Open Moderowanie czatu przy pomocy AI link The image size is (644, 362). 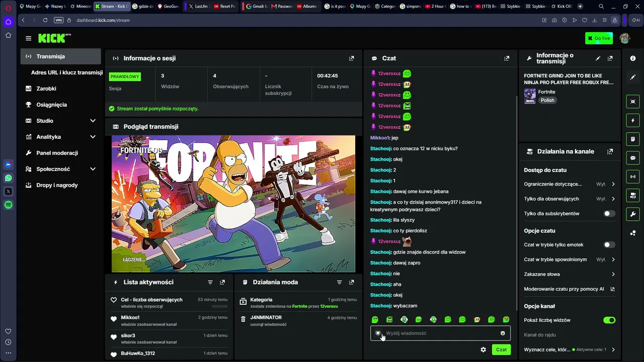pyautogui.click(x=570, y=289)
